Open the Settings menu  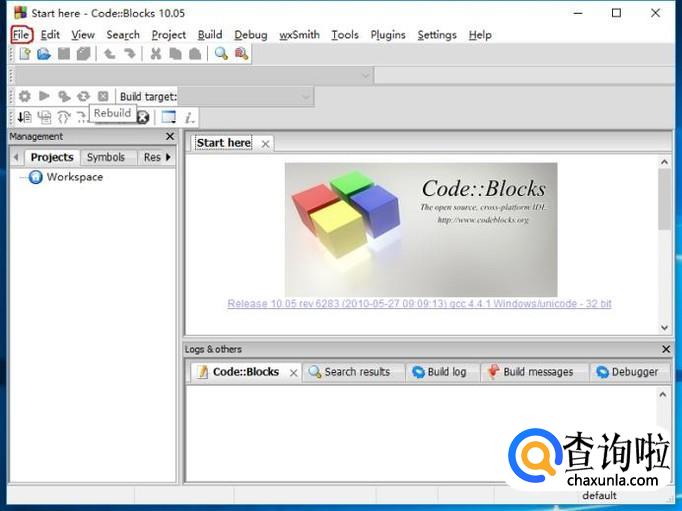coord(437,35)
